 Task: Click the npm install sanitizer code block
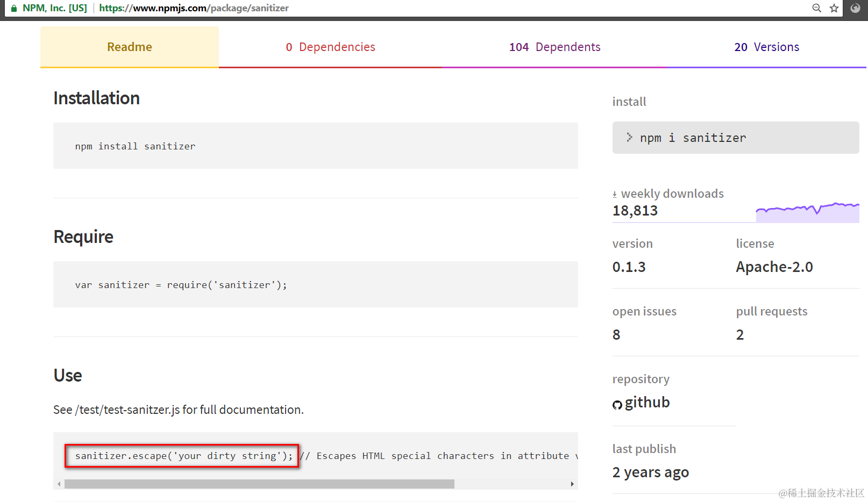tap(316, 146)
